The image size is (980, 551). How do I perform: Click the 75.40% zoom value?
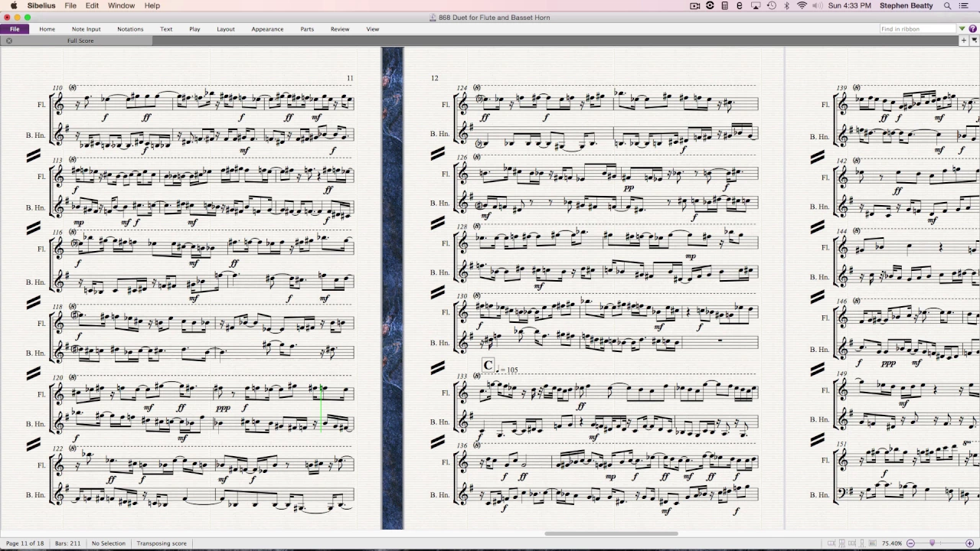(x=892, y=543)
